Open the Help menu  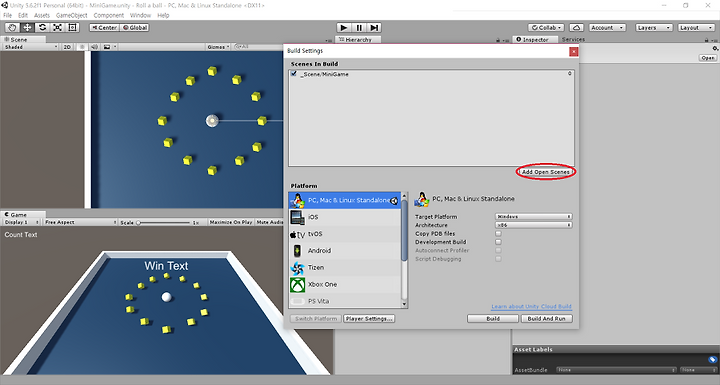pos(163,15)
